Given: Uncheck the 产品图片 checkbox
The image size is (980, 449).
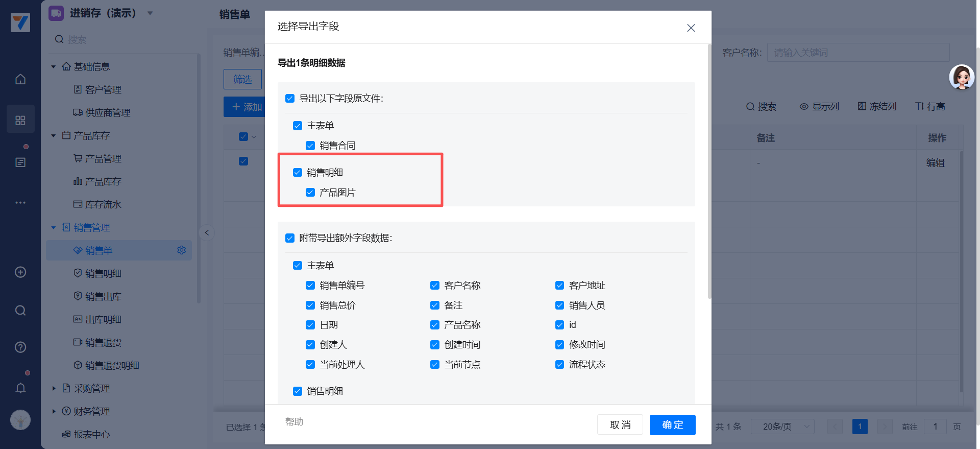Looking at the screenshot, I should click(x=310, y=193).
